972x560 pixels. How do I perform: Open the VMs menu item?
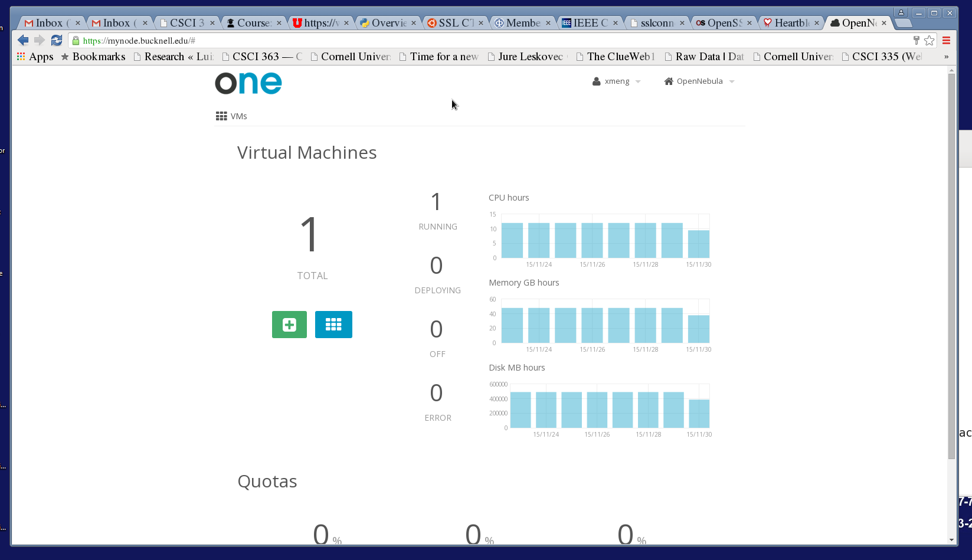pyautogui.click(x=232, y=116)
